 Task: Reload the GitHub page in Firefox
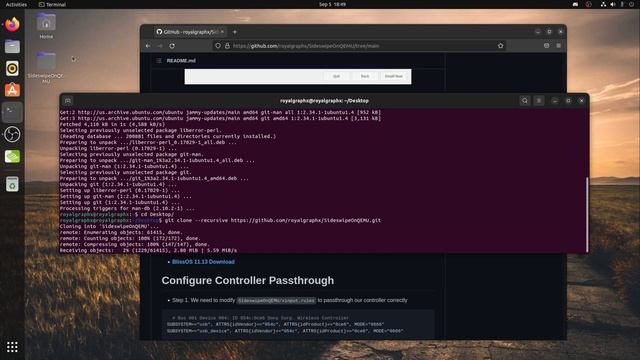click(172, 46)
